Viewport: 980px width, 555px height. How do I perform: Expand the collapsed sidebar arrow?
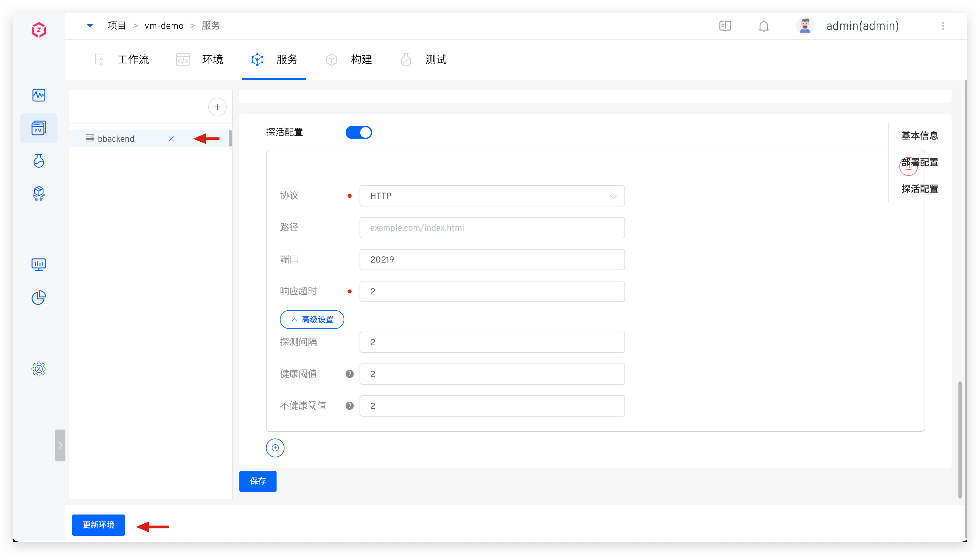click(60, 445)
